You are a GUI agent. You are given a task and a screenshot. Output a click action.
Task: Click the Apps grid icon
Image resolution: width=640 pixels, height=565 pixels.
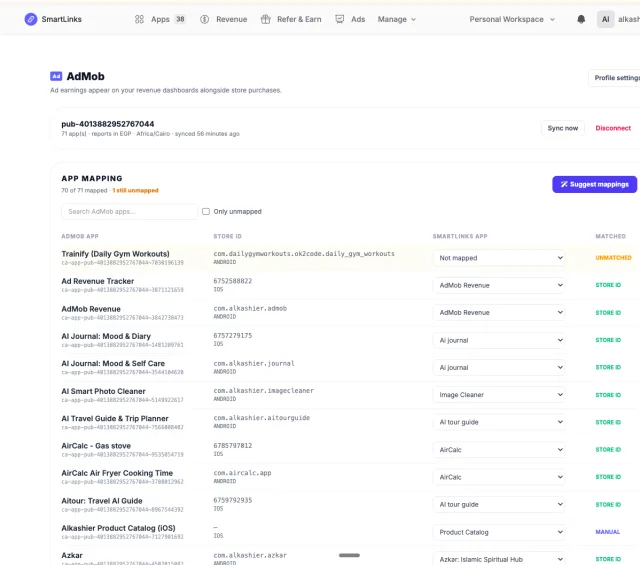coord(139,19)
